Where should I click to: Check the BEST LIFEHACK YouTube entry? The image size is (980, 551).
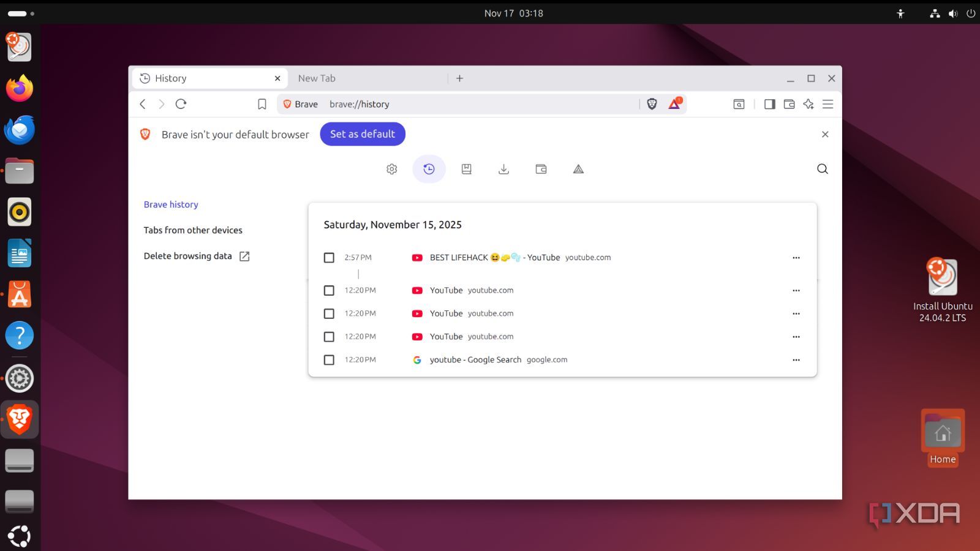click(329, 258)
